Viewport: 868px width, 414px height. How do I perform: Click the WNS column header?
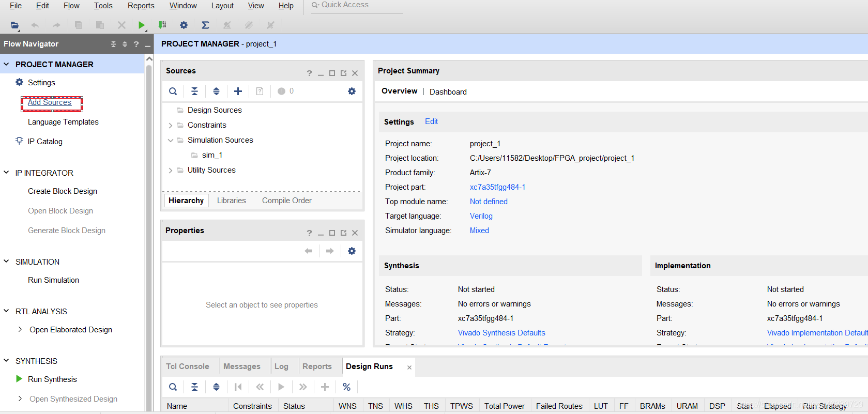pyautogui.click(x=347, y=406)
